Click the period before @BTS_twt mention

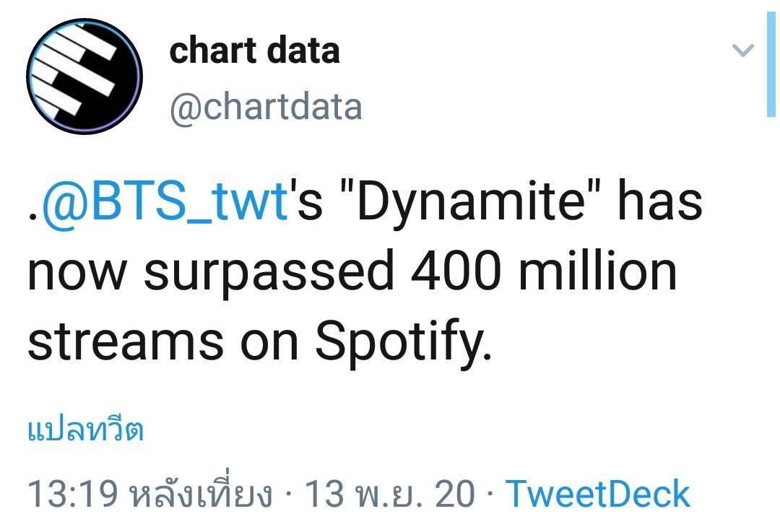pos(32,217)
